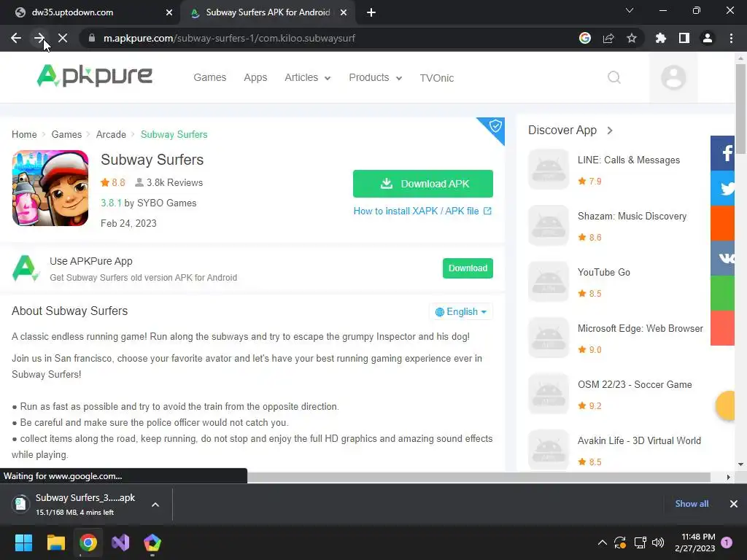Click the browser forward arrow
Viewport: 747px width, 560px height.
coord(39,38)
